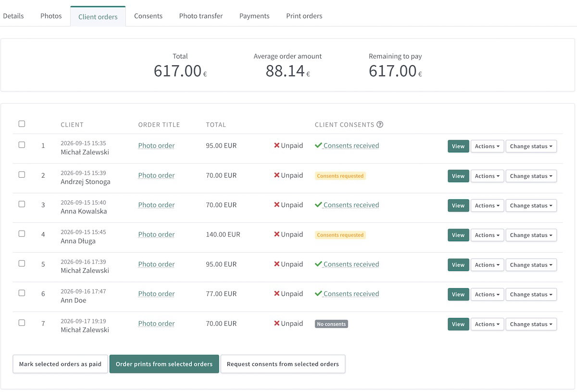Open Actions dropdown for order 7
The height and width of the screenshot is (392, 577).
[x=487, y=324]
